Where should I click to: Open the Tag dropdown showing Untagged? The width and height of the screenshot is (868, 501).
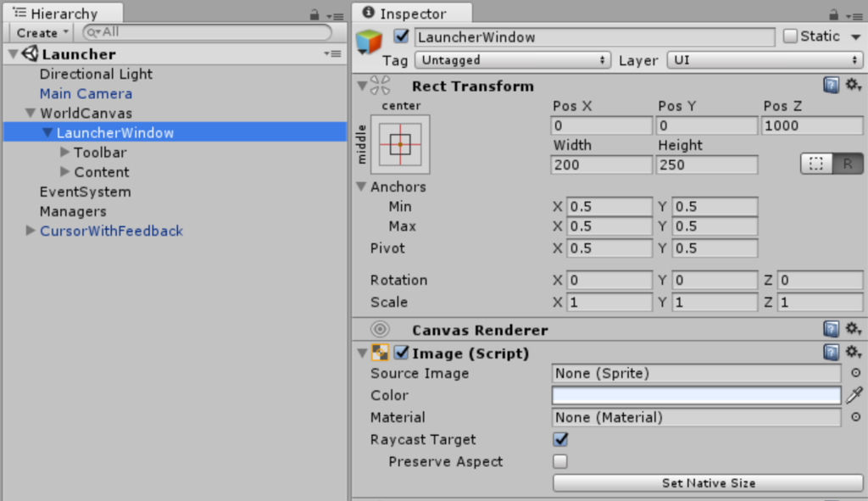coord(513,60)
